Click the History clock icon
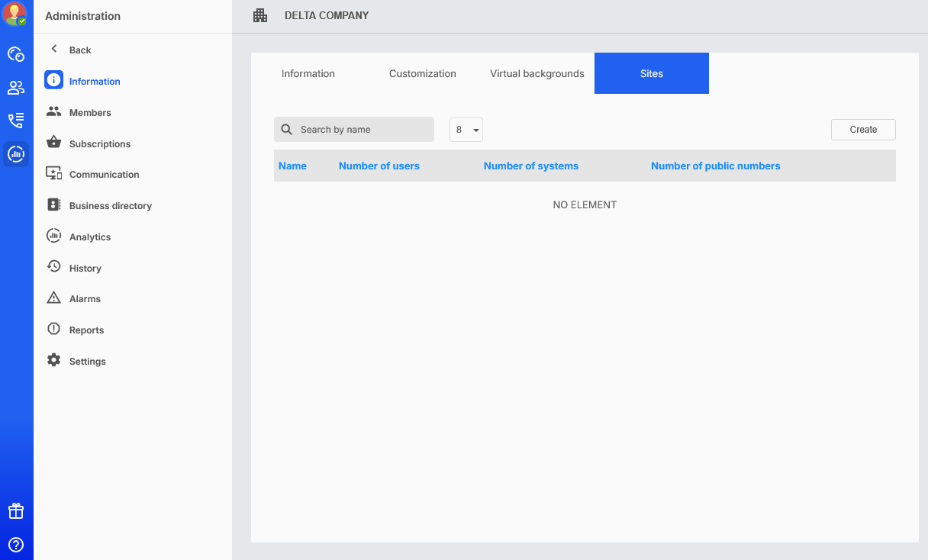928x560 pixels. click(x=53, y=268)
